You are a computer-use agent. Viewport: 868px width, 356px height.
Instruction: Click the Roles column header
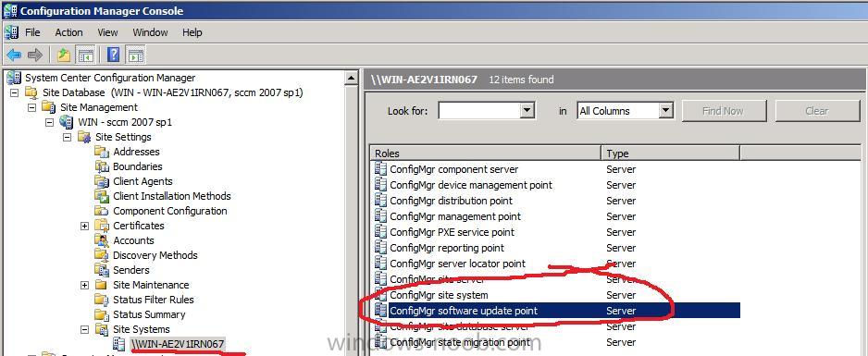(486, 153)
